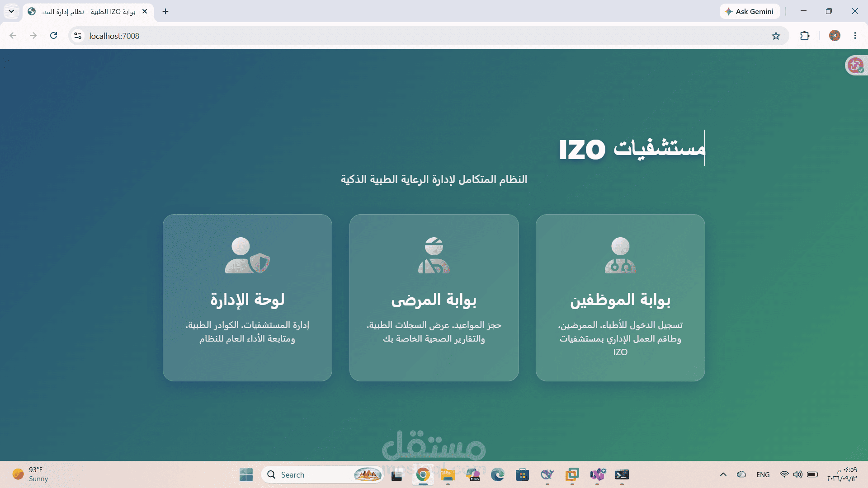Click the localhost:7008 address bar
The width and height of the screenshot is (868, 488).
pyautogui.click(x=429, y=36)
